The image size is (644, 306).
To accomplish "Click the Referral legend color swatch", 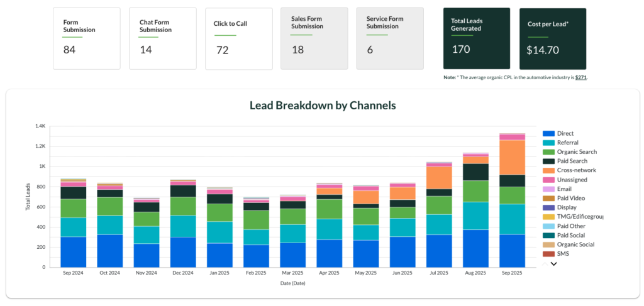I will coord(548,143).
